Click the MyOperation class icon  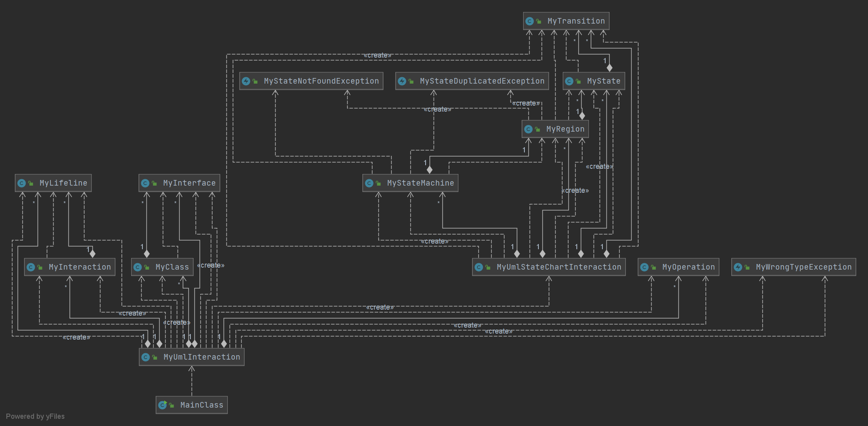point(644,267)
